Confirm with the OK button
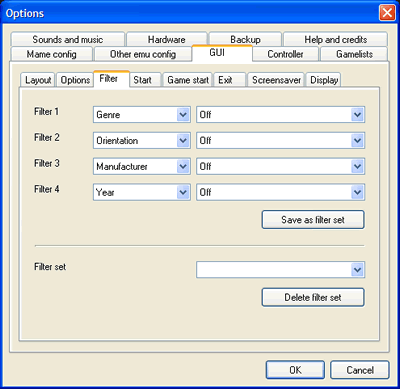The height and width of the screenshot is (389, 400). click(x=295, y=370)
